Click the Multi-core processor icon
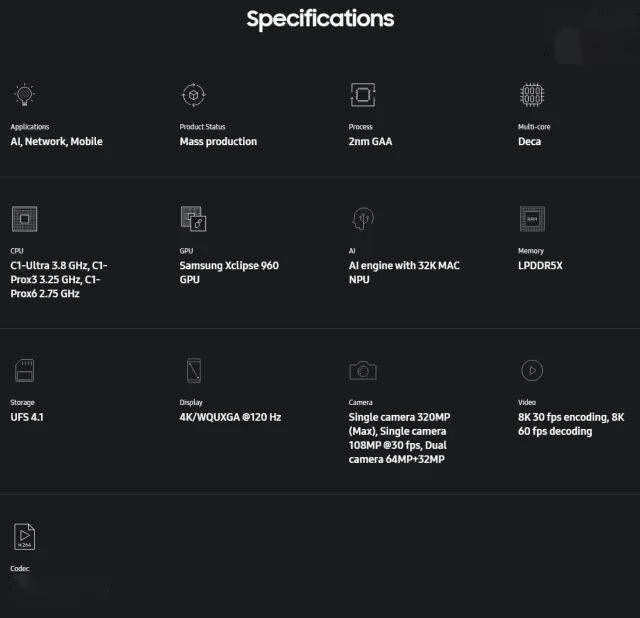This screenshot has width=640, height=618. [x=532, y=95]
